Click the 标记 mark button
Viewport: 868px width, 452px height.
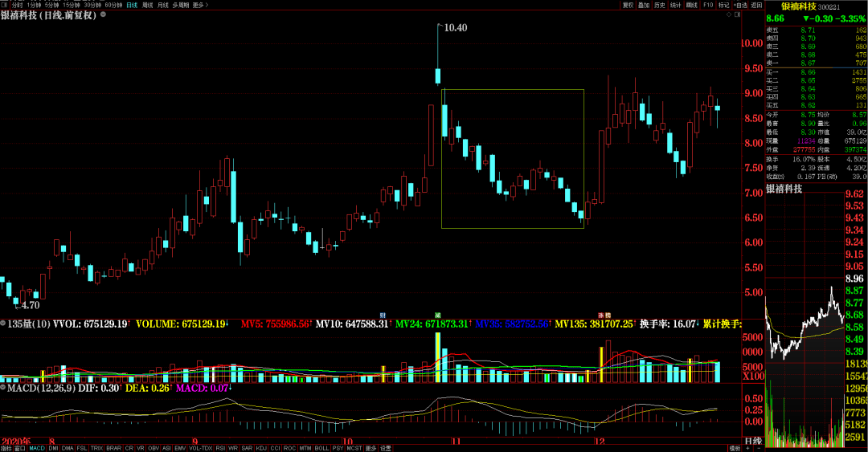(x=724, y=5)
